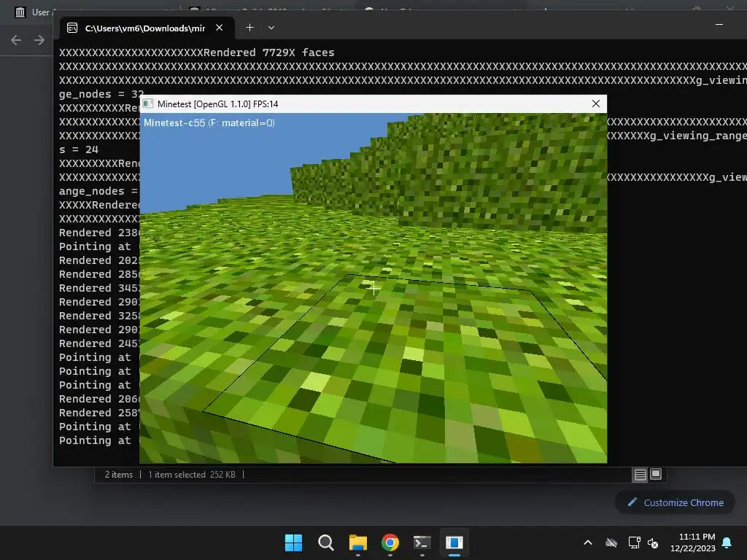This screenshot has height=560, width=747.
Task: Open the Windows Start menu
Action: 293,542
